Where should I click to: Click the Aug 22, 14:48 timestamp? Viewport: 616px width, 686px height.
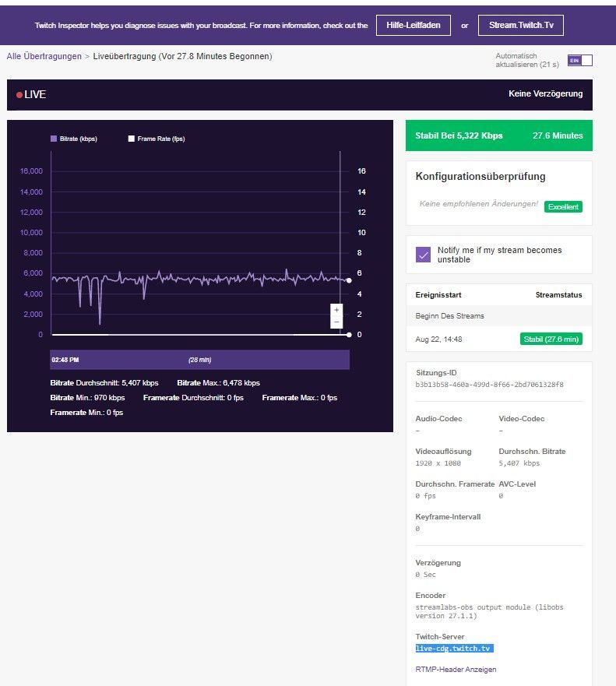coord(438,339)
